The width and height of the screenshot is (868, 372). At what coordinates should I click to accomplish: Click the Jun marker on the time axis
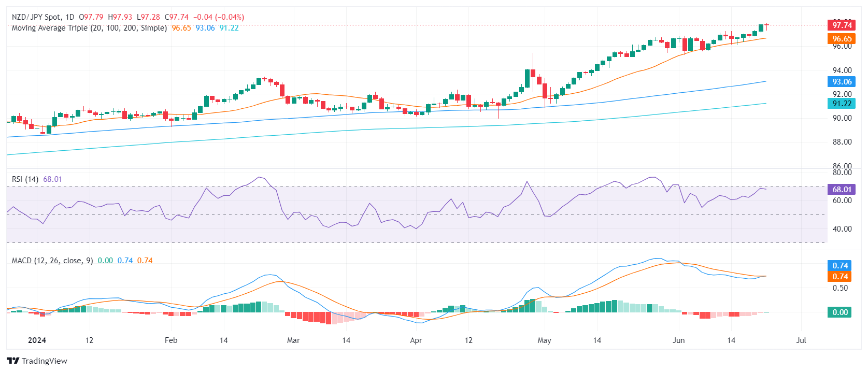(678, 340)
